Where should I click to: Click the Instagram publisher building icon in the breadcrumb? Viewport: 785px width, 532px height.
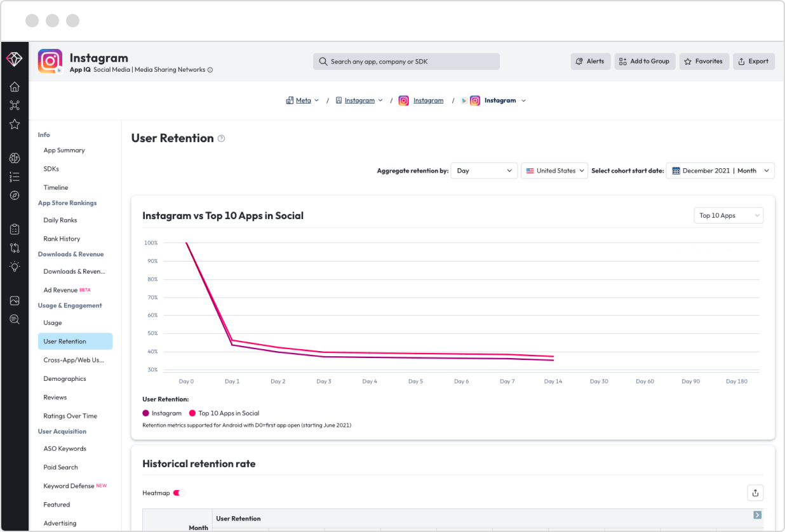[339, 100]
